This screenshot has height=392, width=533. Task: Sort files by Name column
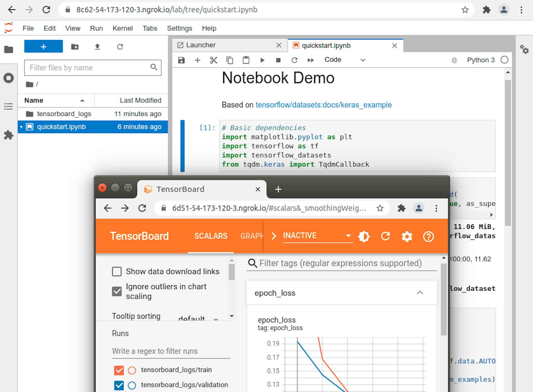coord(56,100)
